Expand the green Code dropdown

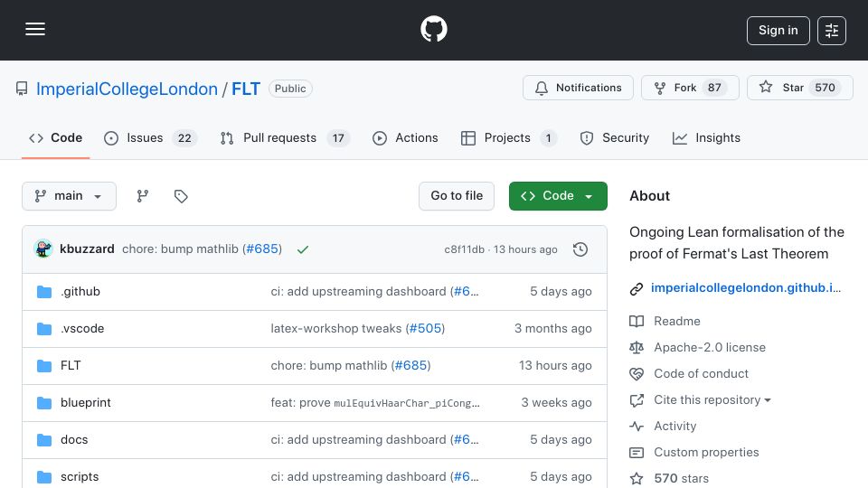558,196
